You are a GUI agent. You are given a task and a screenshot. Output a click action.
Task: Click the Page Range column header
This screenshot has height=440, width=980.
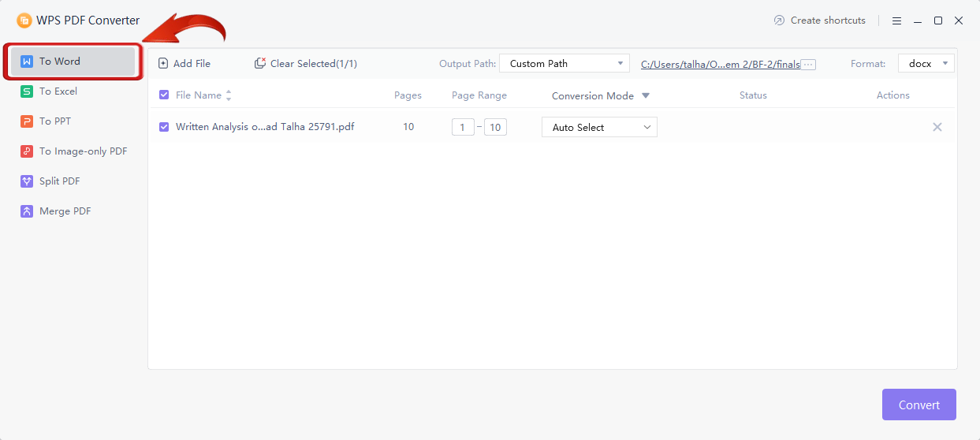click(x=479, y=95)
